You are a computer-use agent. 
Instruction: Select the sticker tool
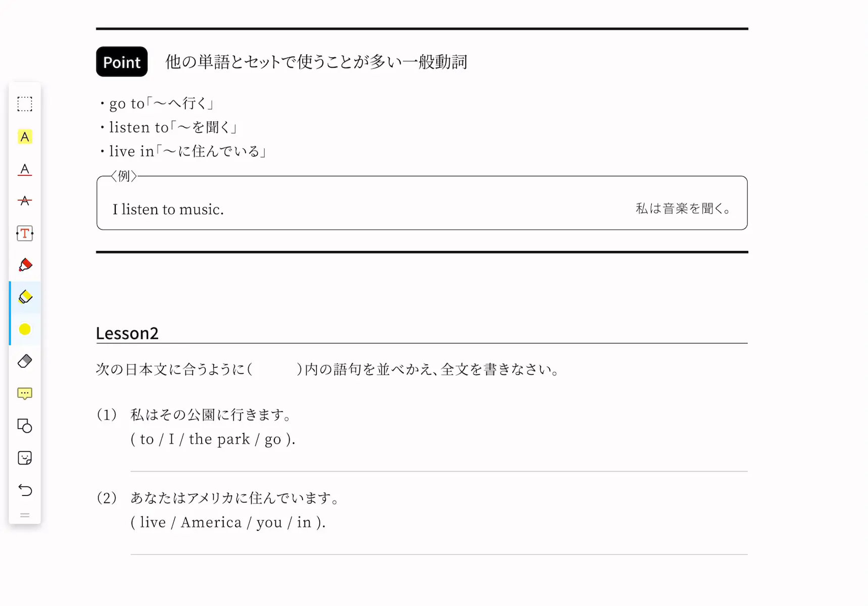click(25, 458)
